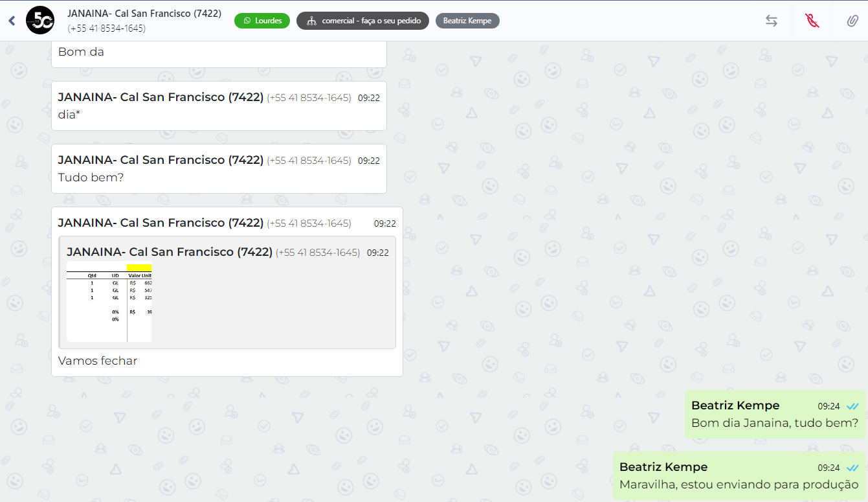Click the WhatsApp icon inside the Lourdes tag

coord(247,21)
